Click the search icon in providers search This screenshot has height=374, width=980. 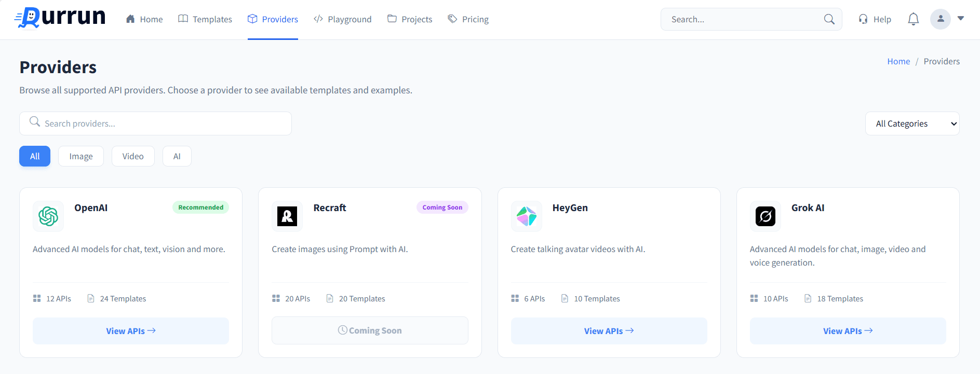[x=35, y=121]
